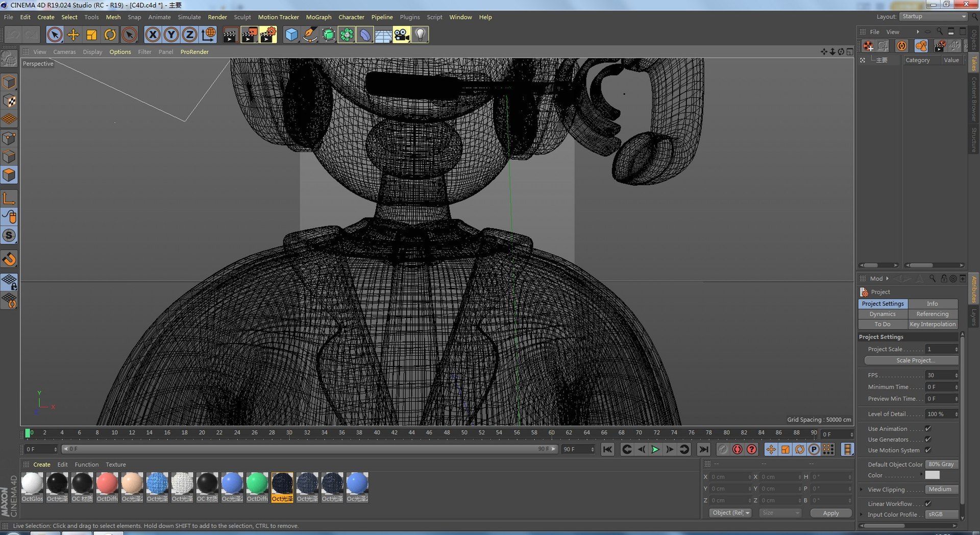980x535 pixels.
Task: Click the Make Editable icon
Action: coord(9,59)
